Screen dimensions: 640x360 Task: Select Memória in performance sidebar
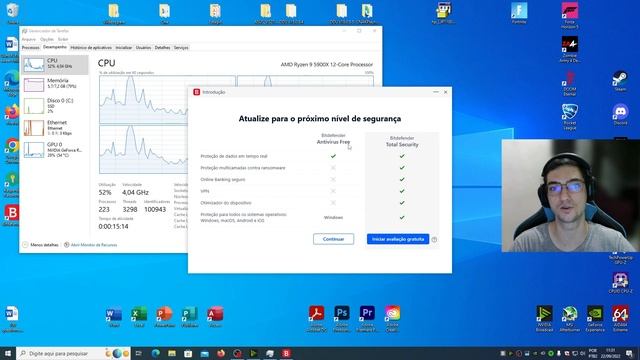pos(55,84)
